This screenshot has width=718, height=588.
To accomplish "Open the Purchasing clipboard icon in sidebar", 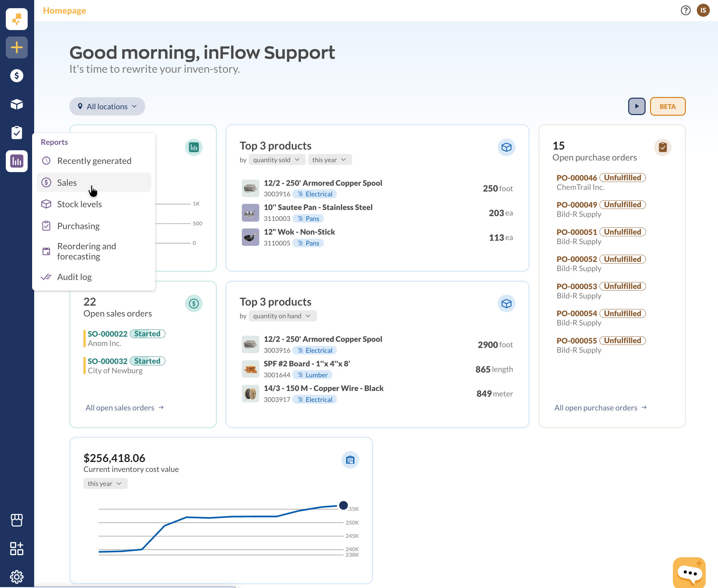I will (x=16, y=132).
